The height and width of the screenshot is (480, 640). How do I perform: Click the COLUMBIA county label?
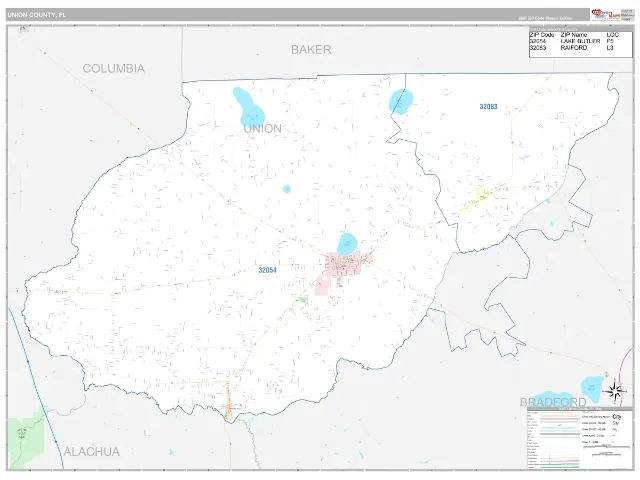[113, 69]
